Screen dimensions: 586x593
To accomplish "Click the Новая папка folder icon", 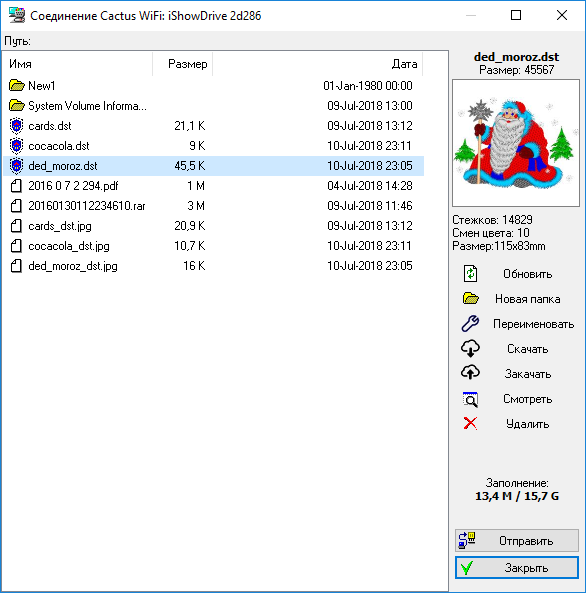I will (470, 298).
